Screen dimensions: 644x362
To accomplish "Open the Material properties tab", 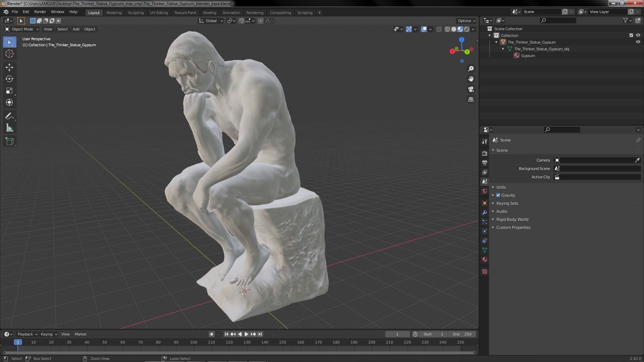I will click(x=484, y=259).
